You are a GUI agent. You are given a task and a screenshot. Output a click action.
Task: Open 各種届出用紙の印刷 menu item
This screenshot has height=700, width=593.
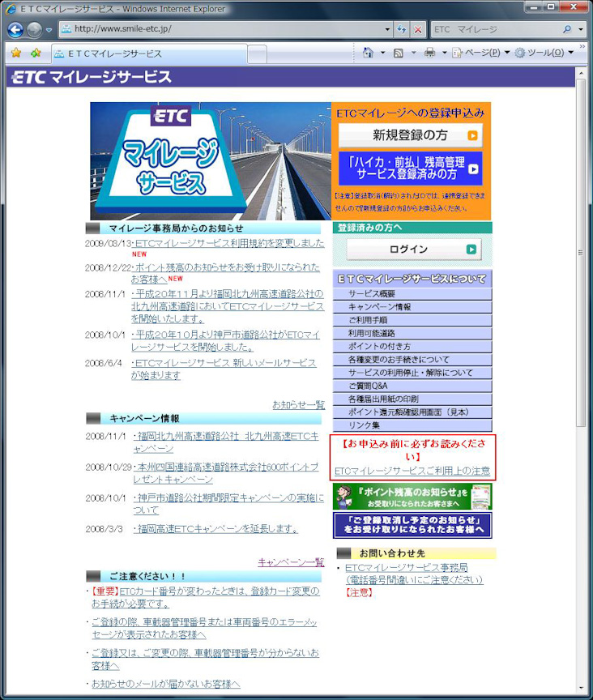point(412,399)
